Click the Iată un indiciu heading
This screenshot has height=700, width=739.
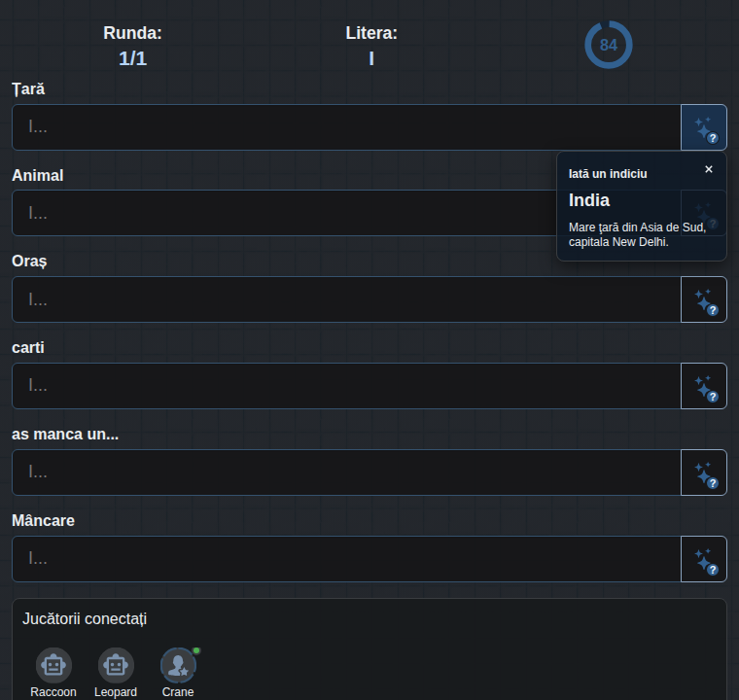(608, 174)
